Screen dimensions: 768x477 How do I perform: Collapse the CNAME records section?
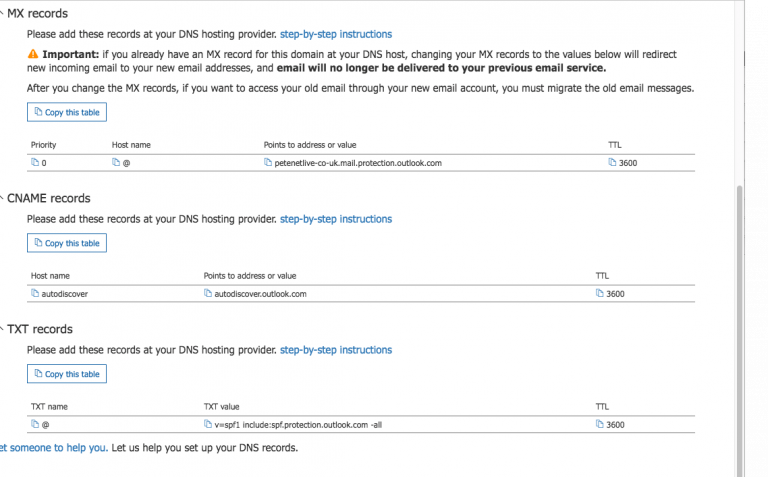click(x=1, y=198)
